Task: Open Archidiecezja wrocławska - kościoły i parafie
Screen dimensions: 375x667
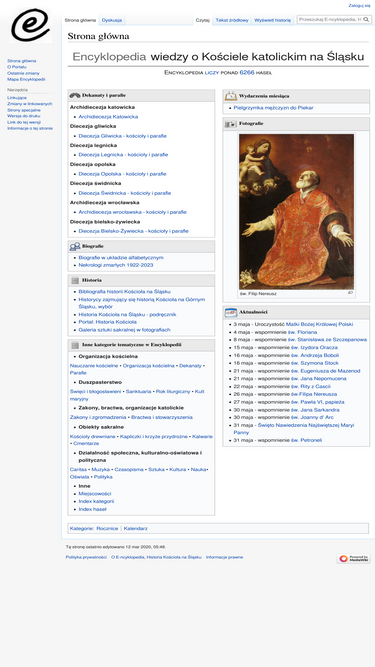Action: (132, 212)
